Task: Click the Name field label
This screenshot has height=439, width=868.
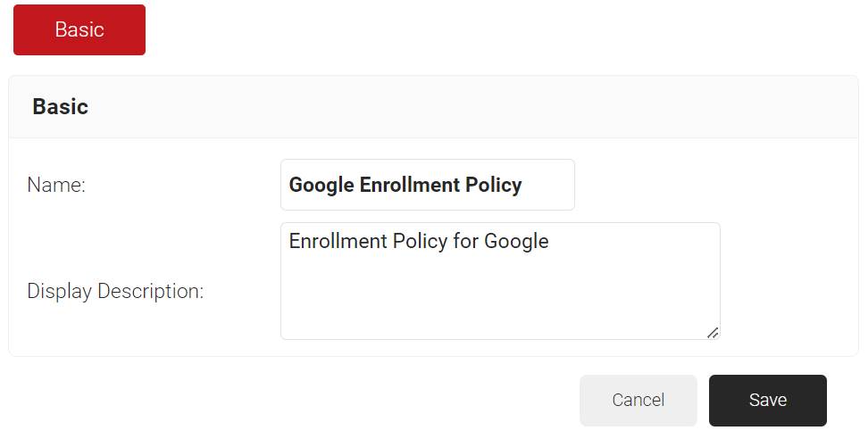Action: click(56, 185)
